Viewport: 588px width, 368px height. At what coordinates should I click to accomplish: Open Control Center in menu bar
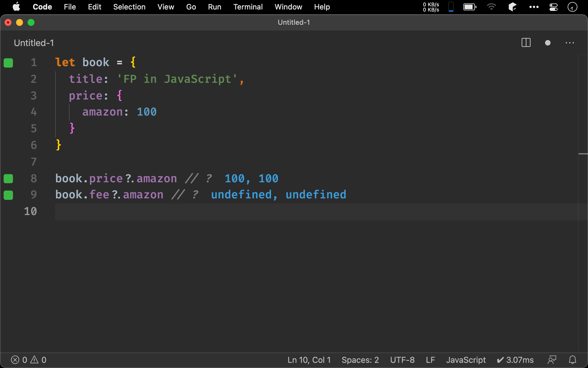(553, 7)
